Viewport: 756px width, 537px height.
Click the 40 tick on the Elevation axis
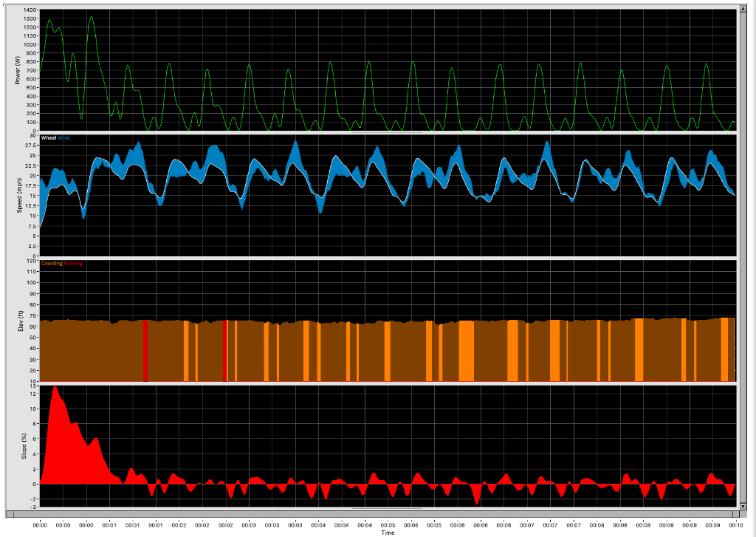coord(34,349)
